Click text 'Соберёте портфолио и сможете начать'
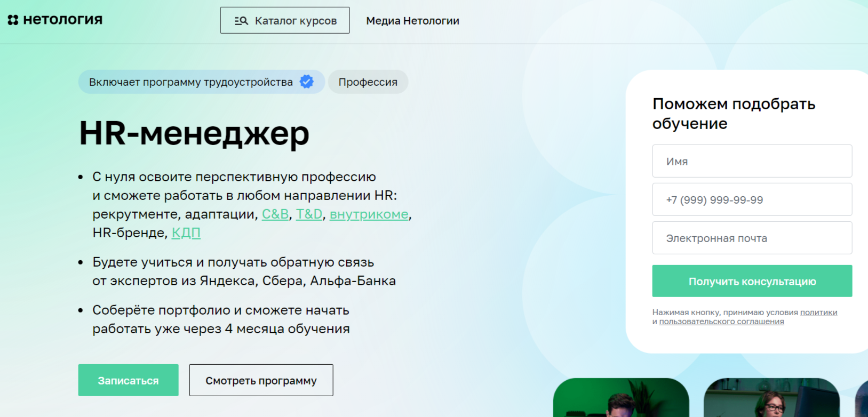This screenshot has width=868, height=417. [221, 310]
